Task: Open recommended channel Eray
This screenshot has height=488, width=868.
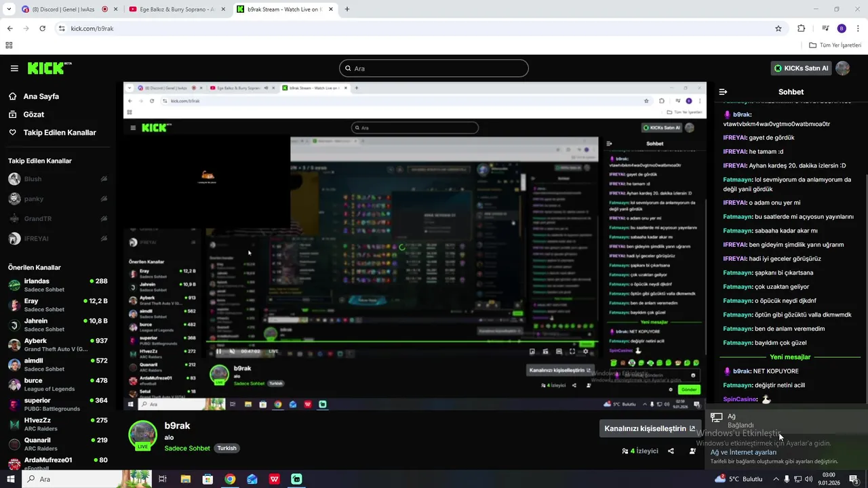Action: pos(58,305)
